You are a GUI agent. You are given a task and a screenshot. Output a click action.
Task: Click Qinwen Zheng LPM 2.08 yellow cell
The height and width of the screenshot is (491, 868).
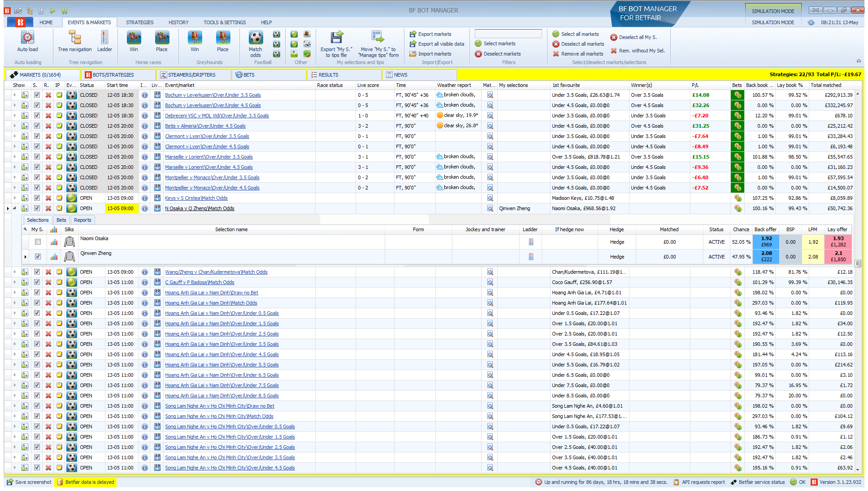pos(813,257)
